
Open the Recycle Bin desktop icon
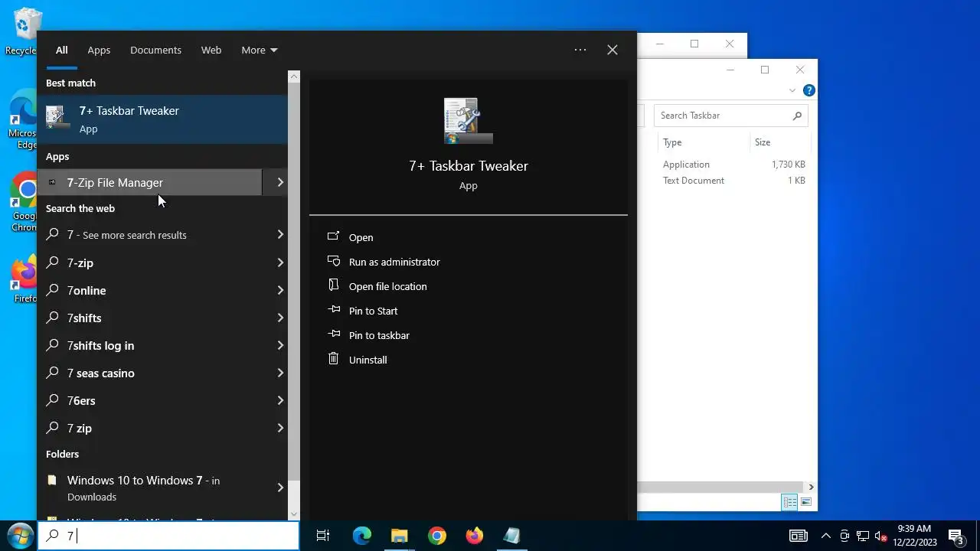pos(28,32)
